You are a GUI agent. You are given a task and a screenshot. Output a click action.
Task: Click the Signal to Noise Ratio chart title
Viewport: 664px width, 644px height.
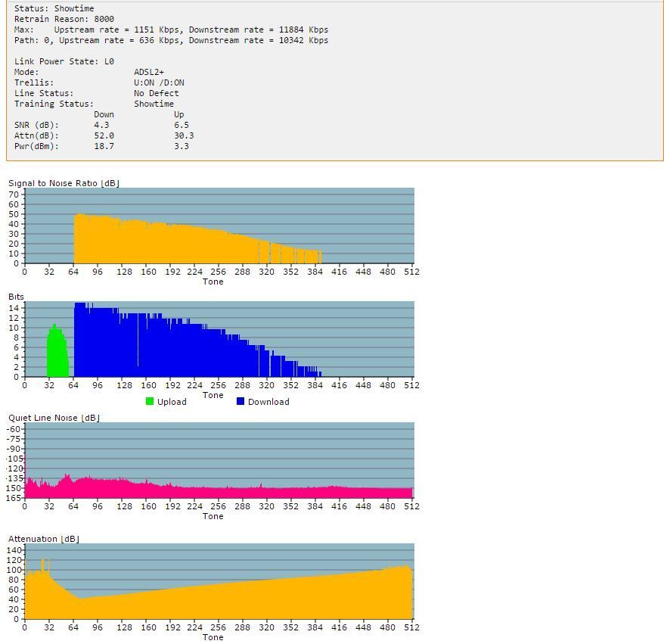tap(64, 183)
